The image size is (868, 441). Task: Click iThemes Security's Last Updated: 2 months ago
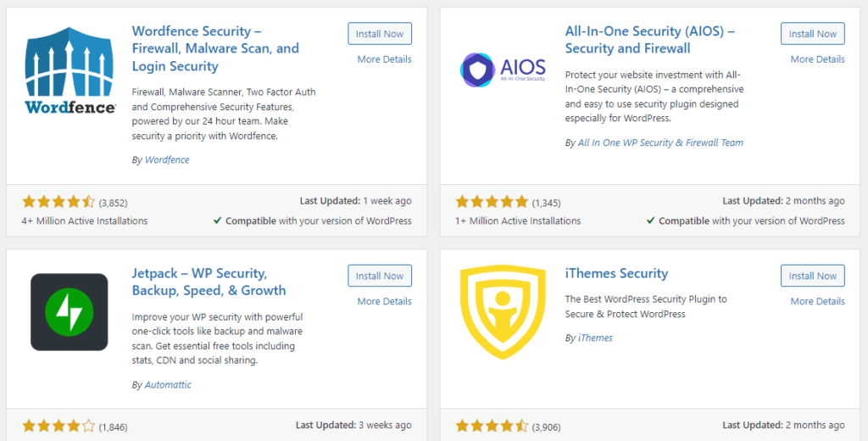[x=783, y=426]
